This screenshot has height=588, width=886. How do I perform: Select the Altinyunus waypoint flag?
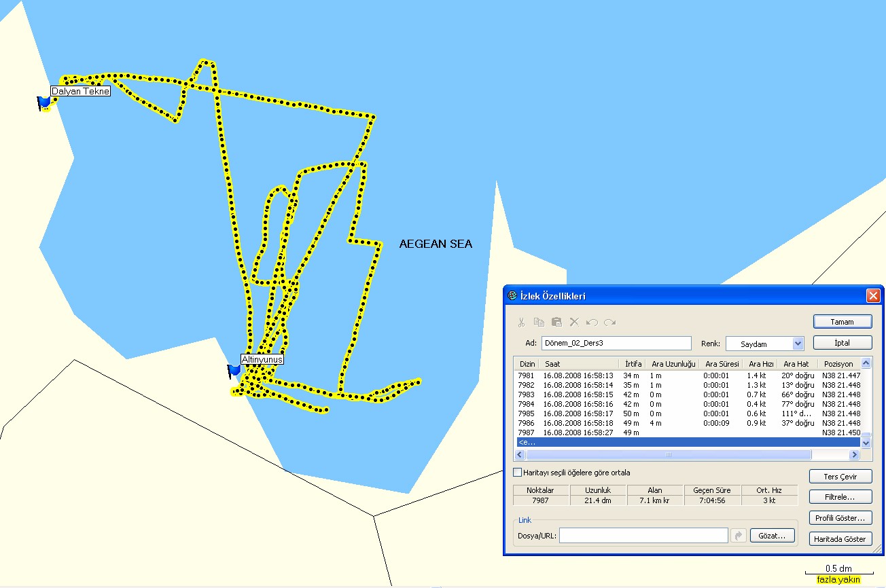pos(234,371)
